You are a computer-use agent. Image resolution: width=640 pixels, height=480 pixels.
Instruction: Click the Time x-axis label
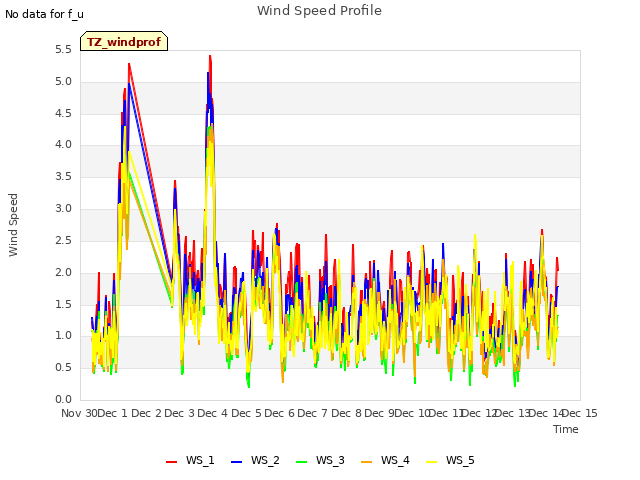(x=566, y=429)
